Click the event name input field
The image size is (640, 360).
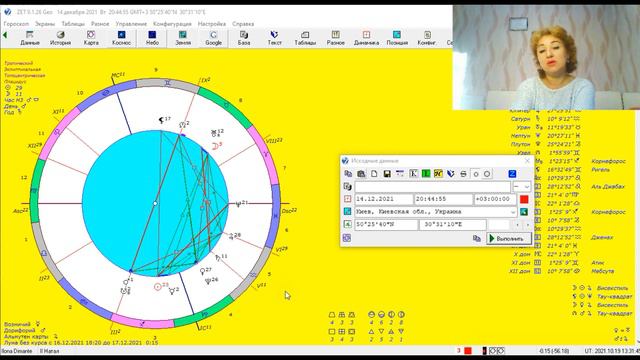(x=433, y=187)
